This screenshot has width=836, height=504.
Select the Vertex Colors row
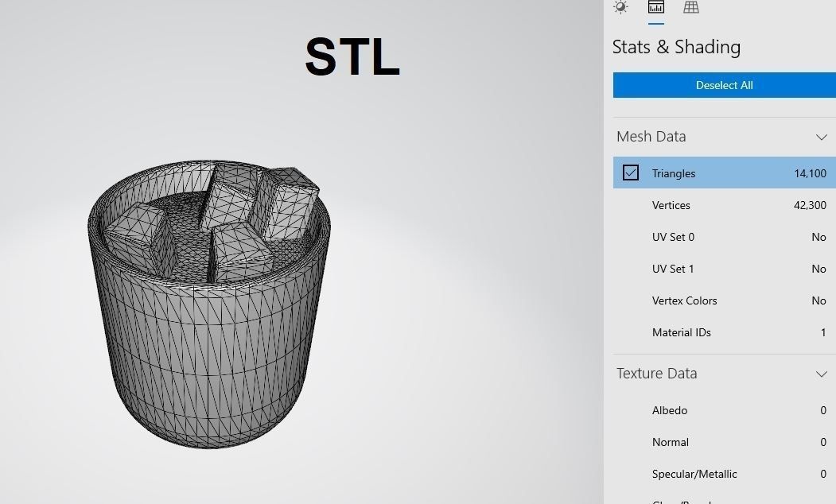click(x=724, y=300)
